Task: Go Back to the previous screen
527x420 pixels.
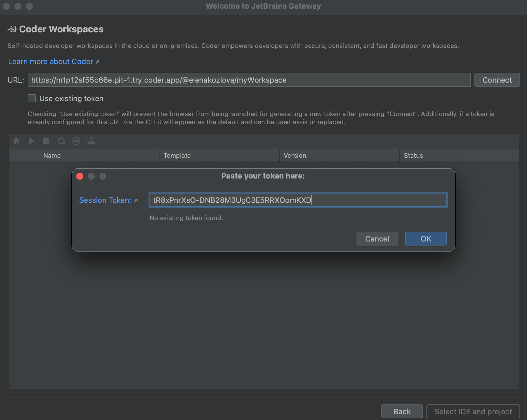Action: click(402, 411)
